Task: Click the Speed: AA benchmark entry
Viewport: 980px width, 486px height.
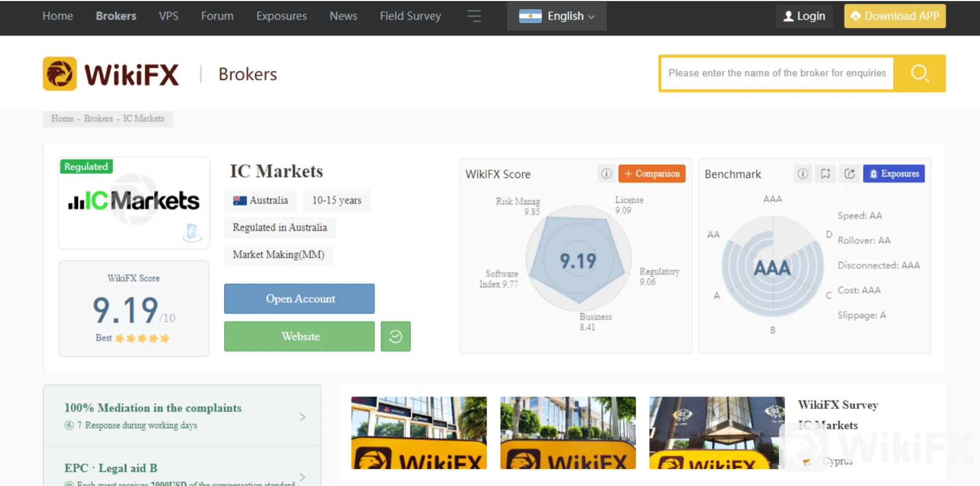Action: tap(860, 216)
